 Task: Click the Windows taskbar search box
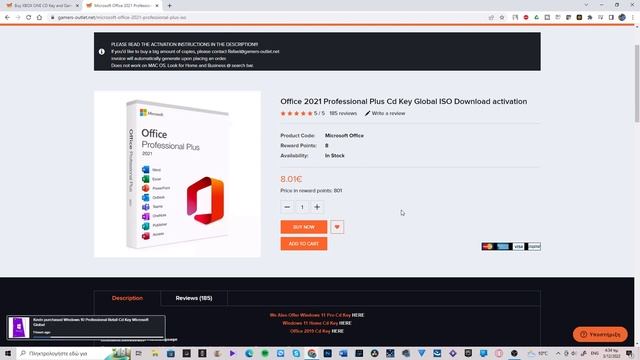coord(73,353)
